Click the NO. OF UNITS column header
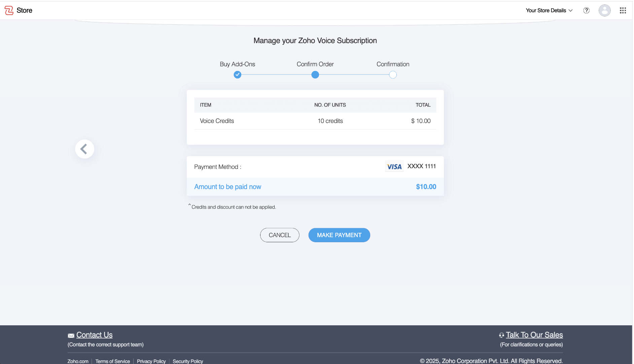The image size is (634, 364). tap(330, 105)
